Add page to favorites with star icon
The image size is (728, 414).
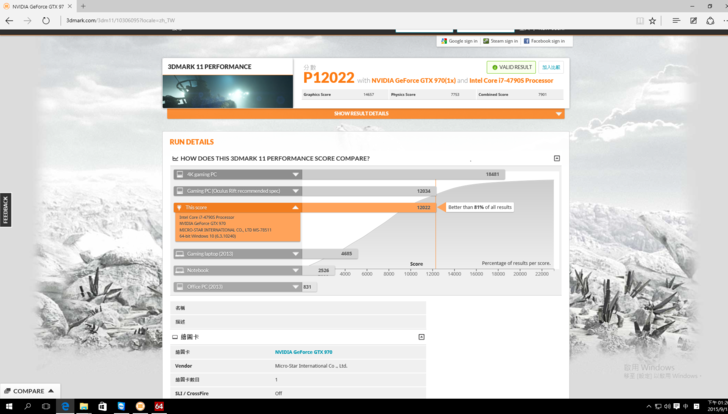652,20
